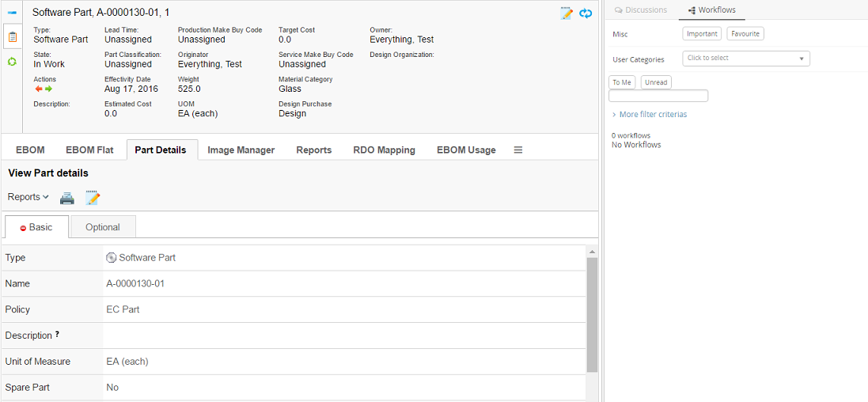Toggle the Favourite filter
The image size is (868, 402).
pos(745,34)
